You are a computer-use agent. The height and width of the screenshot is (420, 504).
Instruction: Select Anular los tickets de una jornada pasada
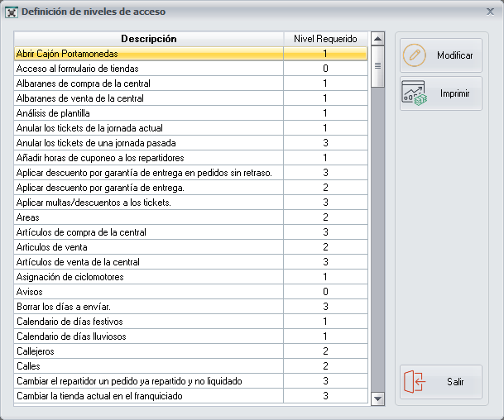149,143
